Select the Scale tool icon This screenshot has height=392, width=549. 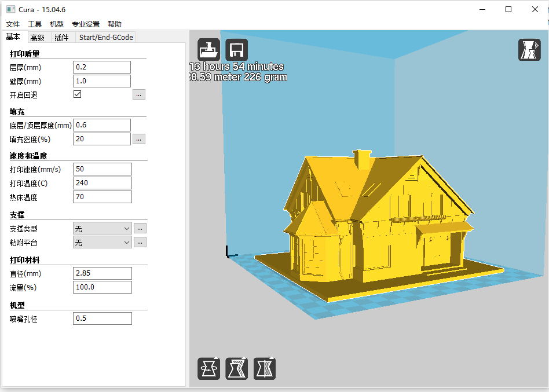coord(236,368)
